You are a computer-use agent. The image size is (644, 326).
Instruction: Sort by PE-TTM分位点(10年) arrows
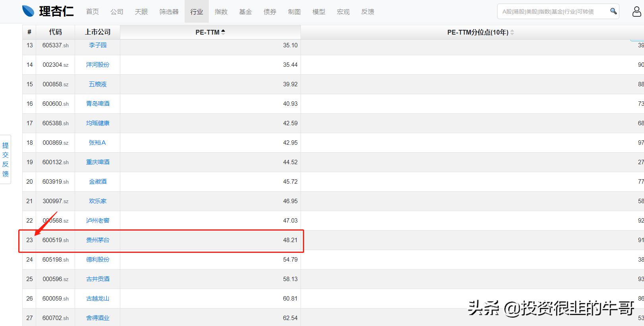(512, 33)
